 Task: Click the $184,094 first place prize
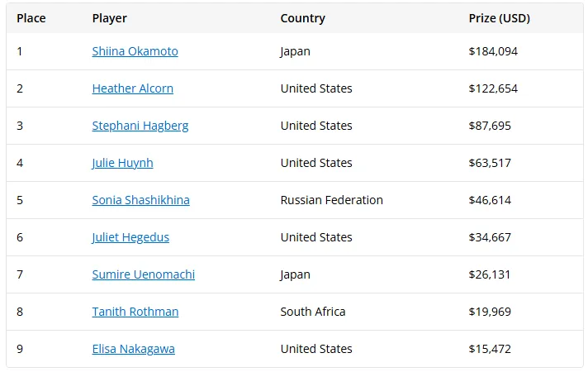point(493,51)
